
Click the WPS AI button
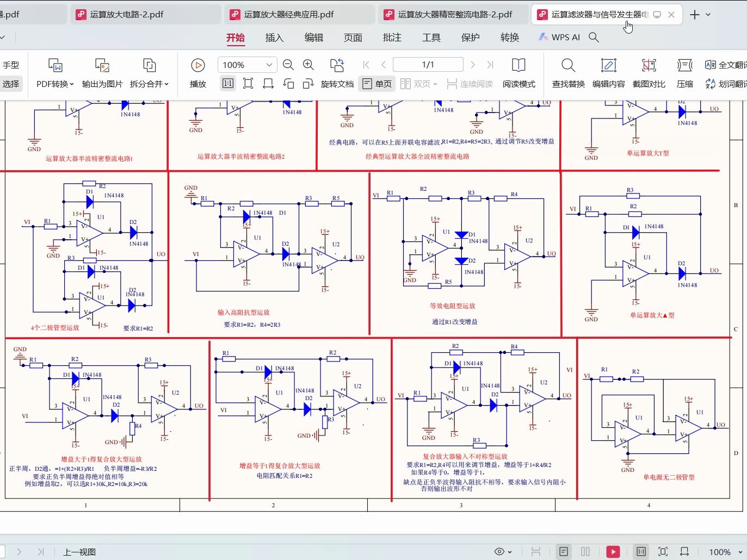coord(559,37)
